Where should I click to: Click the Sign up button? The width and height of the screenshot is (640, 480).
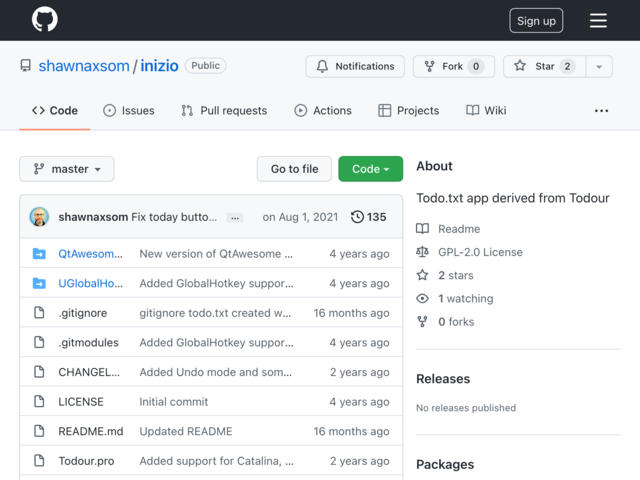tap(536, 20)
